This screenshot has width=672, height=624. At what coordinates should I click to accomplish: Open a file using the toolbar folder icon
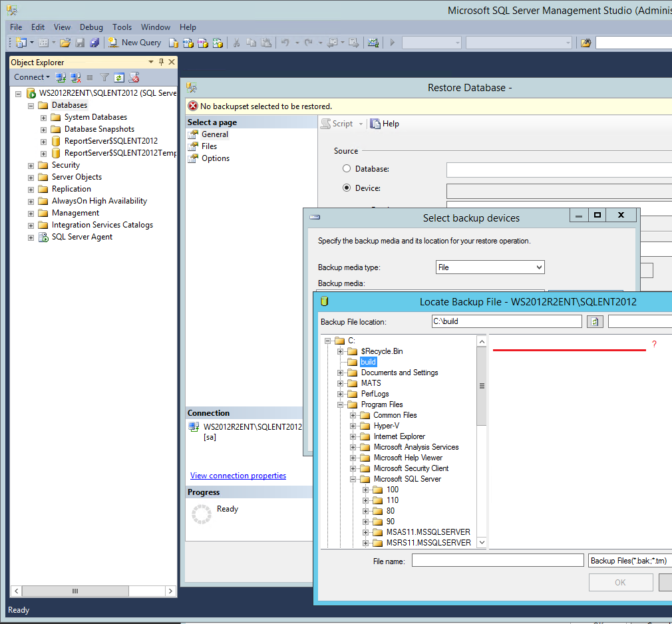[x=65, y=42]
